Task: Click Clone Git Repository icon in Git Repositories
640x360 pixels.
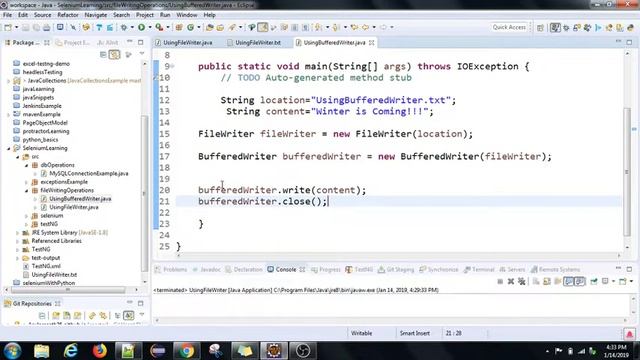Action: pyautogui.click(x=67, y=316)
